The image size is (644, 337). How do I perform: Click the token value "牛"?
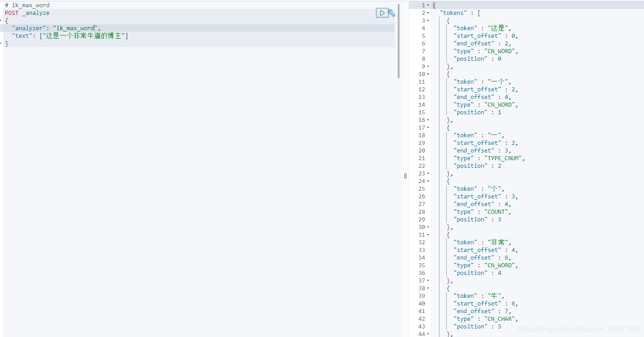point(495,296)
